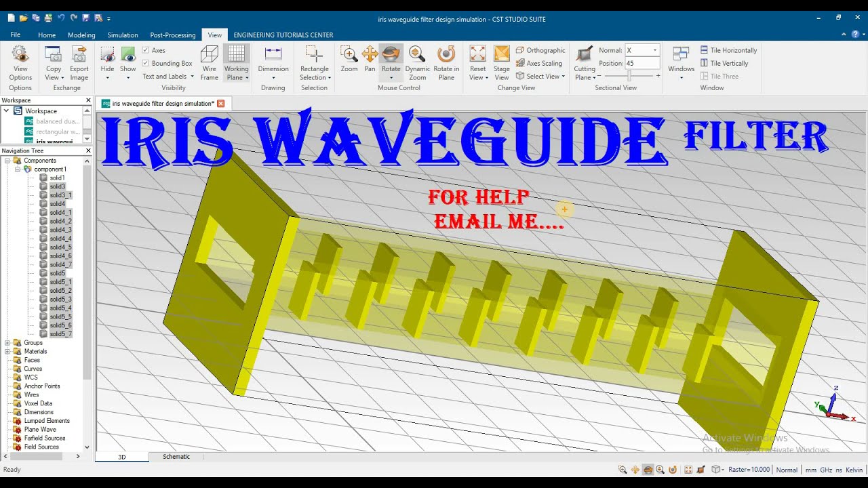The width and height of the screenshot is (868, 488).
Task: Click the status bar reset view icon
Action: pyautogui.click(x=688, y=470)
